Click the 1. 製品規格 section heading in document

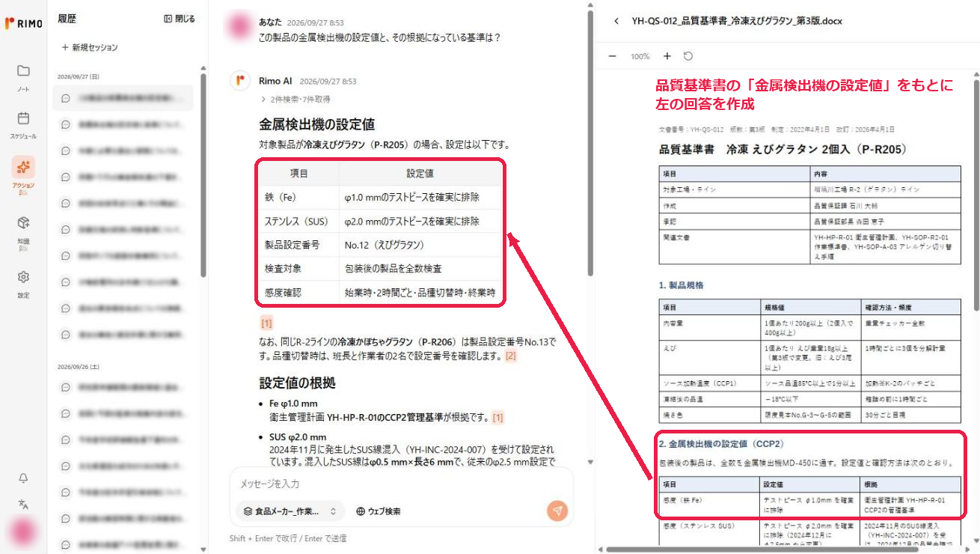pyautogui.click(x=682, y=285)
